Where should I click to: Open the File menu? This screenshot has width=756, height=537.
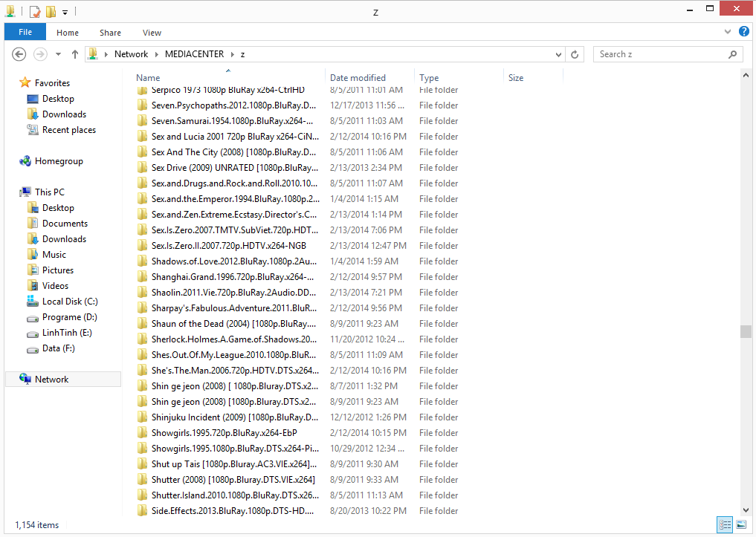tap(25, 32)
